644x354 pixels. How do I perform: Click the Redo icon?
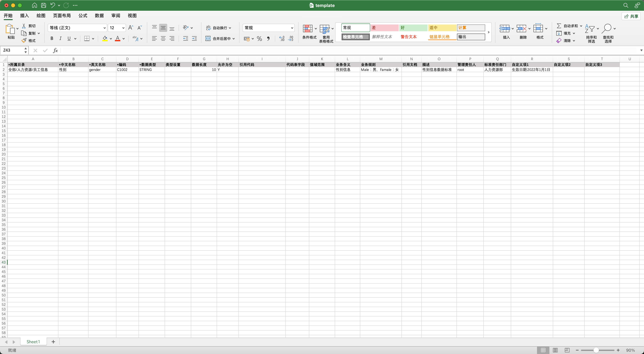pos(66,5)
